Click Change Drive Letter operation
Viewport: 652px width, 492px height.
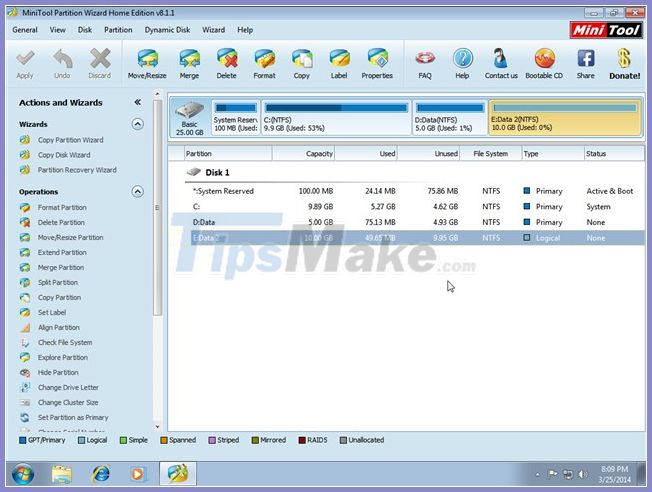pos(59,387)
